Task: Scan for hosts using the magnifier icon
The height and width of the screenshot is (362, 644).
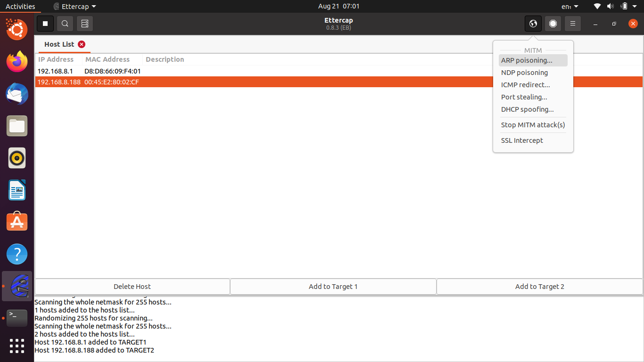Action: click(65, 24)
